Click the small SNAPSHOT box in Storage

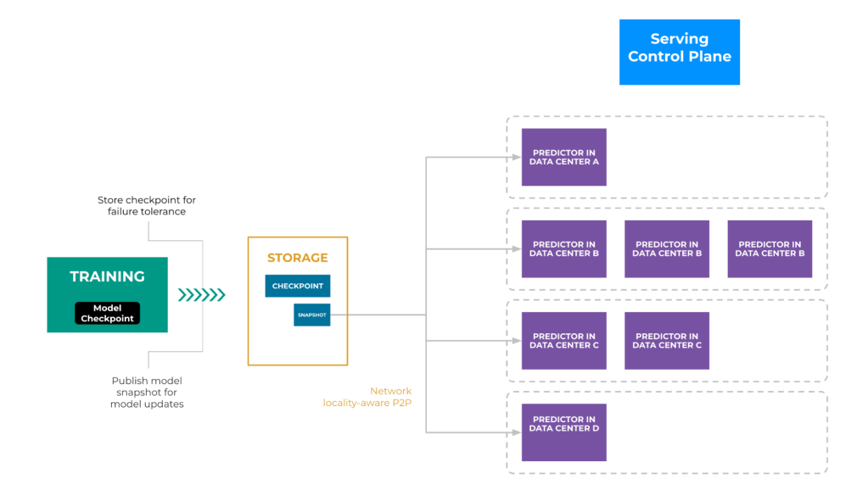311,315
